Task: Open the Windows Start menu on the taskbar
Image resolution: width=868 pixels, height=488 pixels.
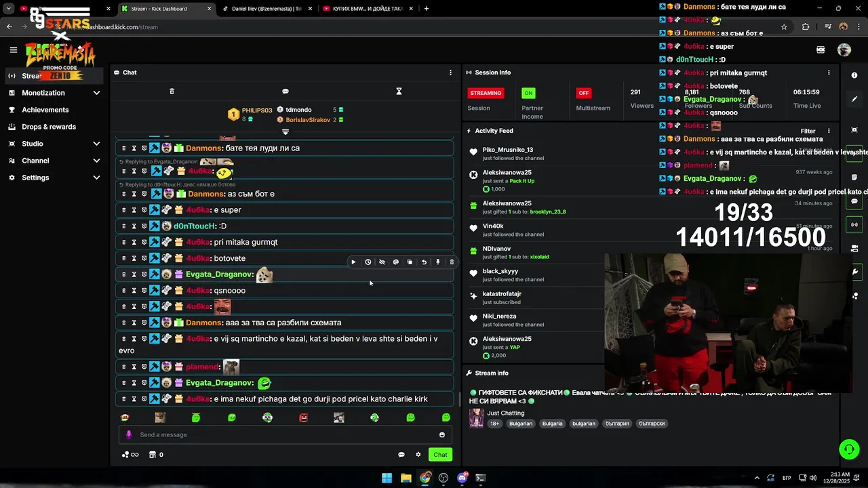Action: click(387, 478)
